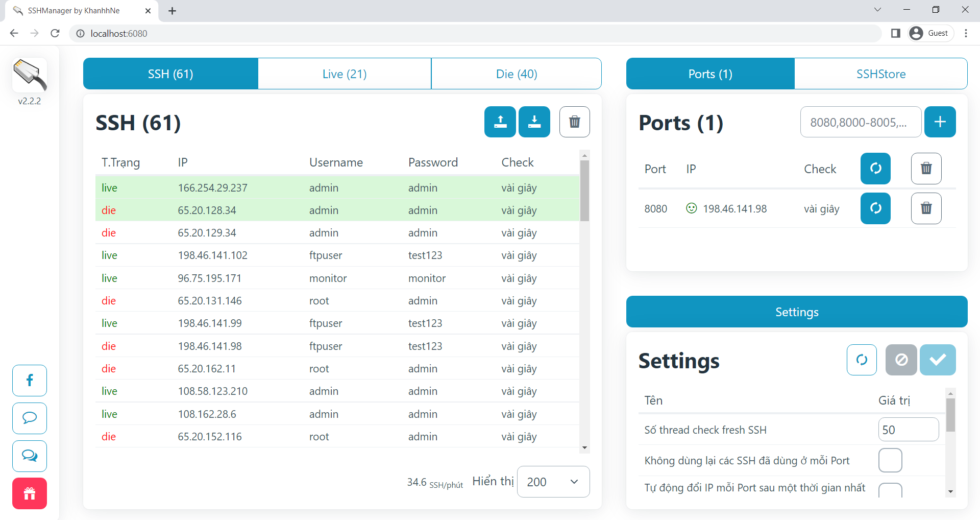Open Chrome three-dot menu

[x=966, y=33]
